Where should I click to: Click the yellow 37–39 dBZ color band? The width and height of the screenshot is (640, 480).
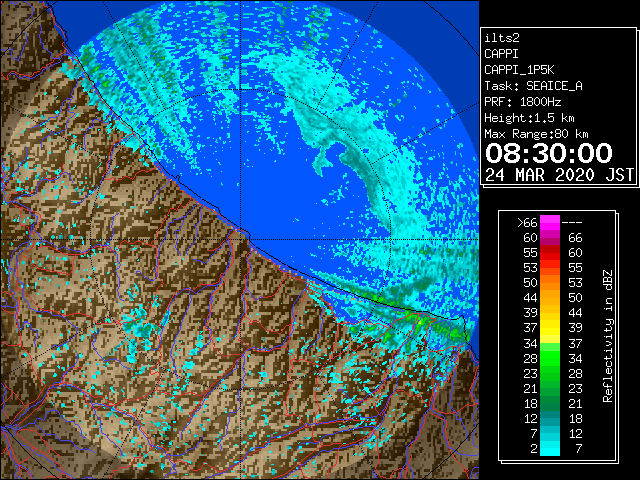pyautogui.click(x=550, y=328)
